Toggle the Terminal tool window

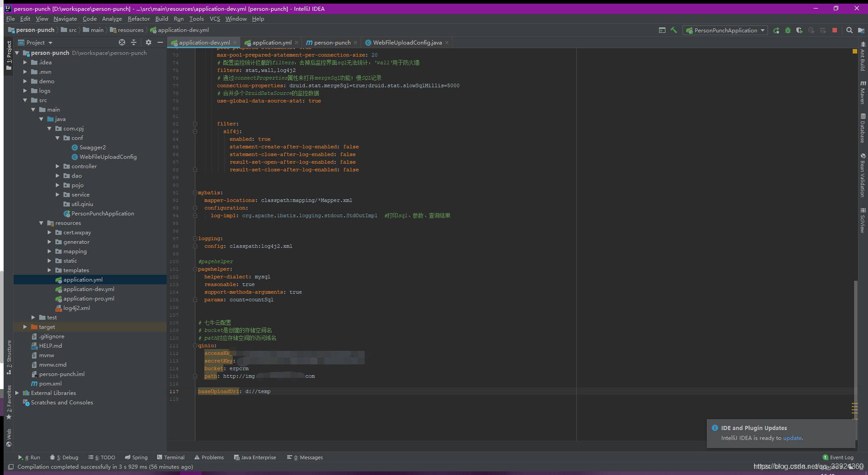pos(171,457)
